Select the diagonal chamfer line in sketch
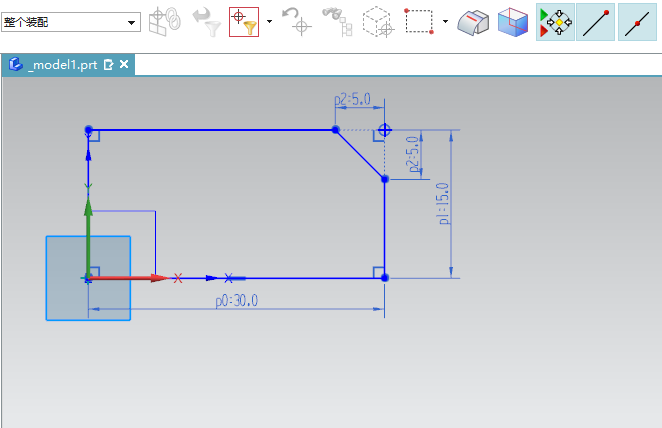 coord(360,154)
